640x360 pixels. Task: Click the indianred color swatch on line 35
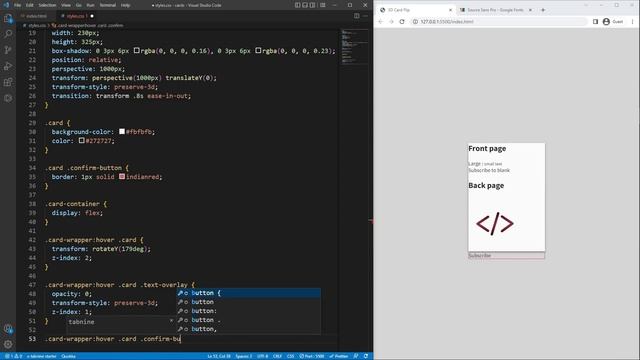122,176
